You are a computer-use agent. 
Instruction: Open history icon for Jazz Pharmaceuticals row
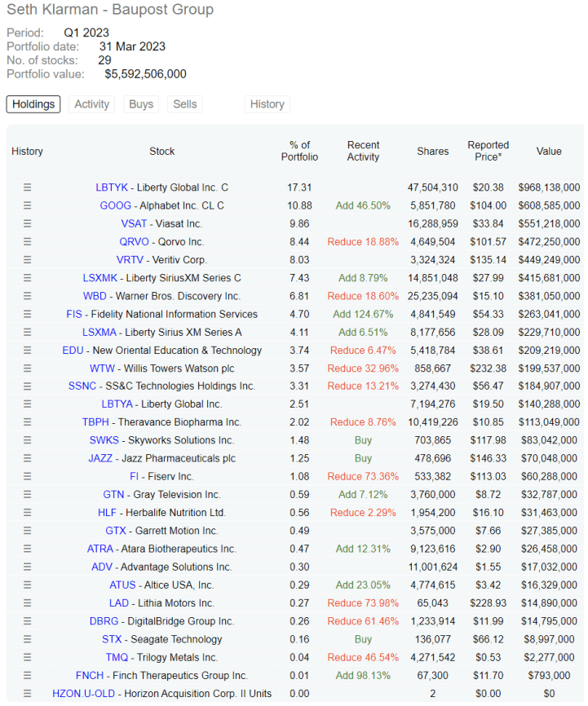(27, 458)
